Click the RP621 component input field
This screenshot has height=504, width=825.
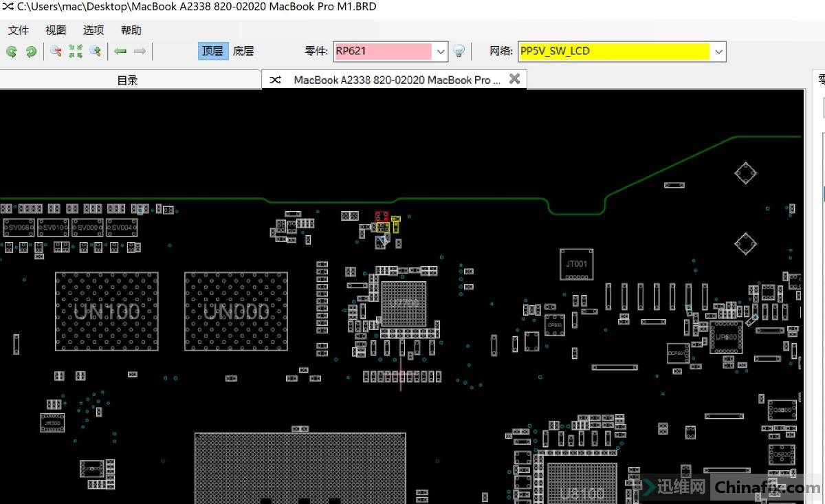(x=383, y=52)
